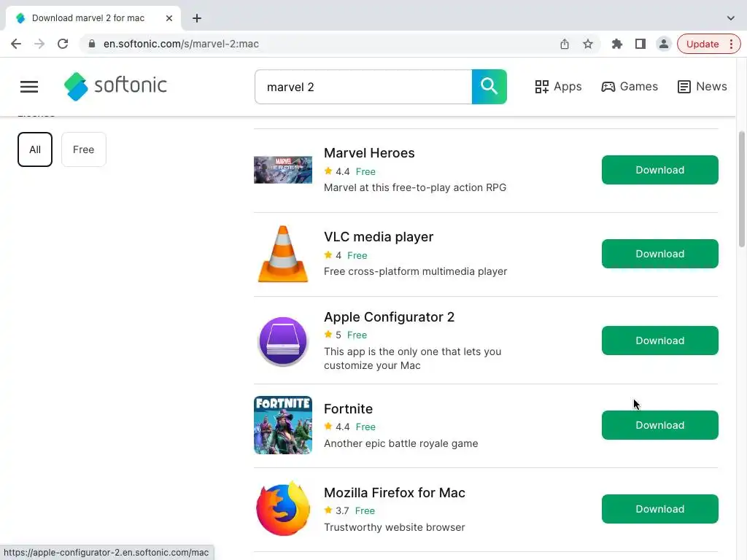The height and width of the screenshot is (560, 747).
Task: Click the Softonic logo
Action: [115, 86]
